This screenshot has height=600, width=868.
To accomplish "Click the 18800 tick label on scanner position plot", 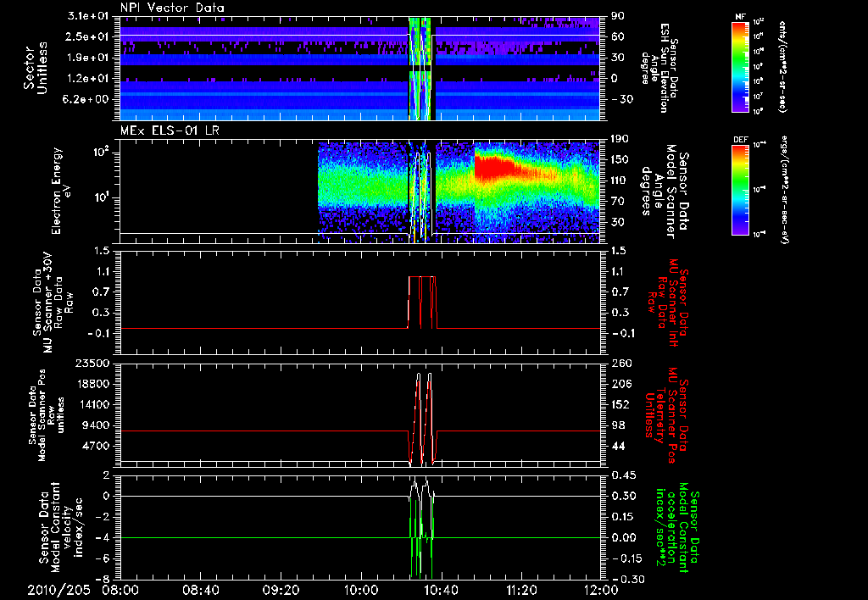I will tap(92, 384).
